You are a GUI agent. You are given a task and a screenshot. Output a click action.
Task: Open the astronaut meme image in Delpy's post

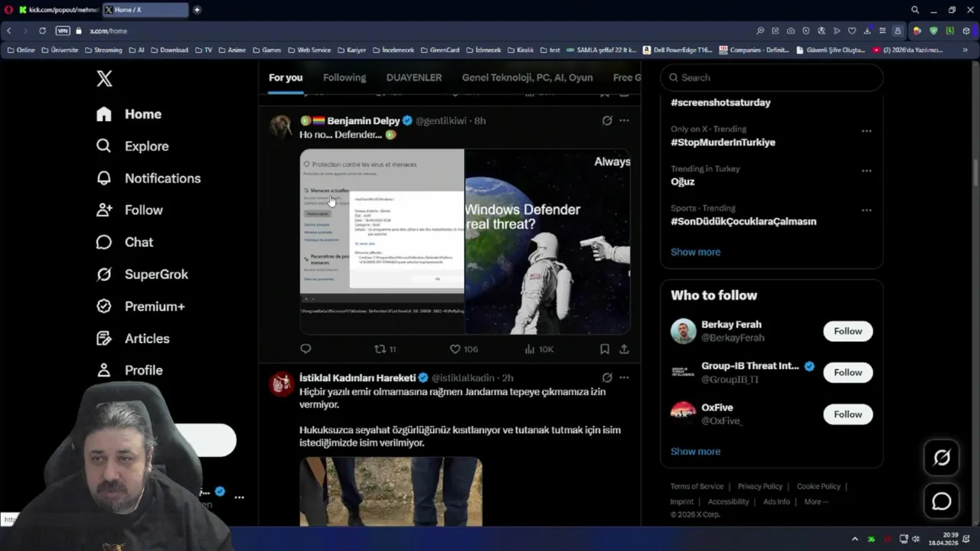pyautogui.click(x=547, y=242)
